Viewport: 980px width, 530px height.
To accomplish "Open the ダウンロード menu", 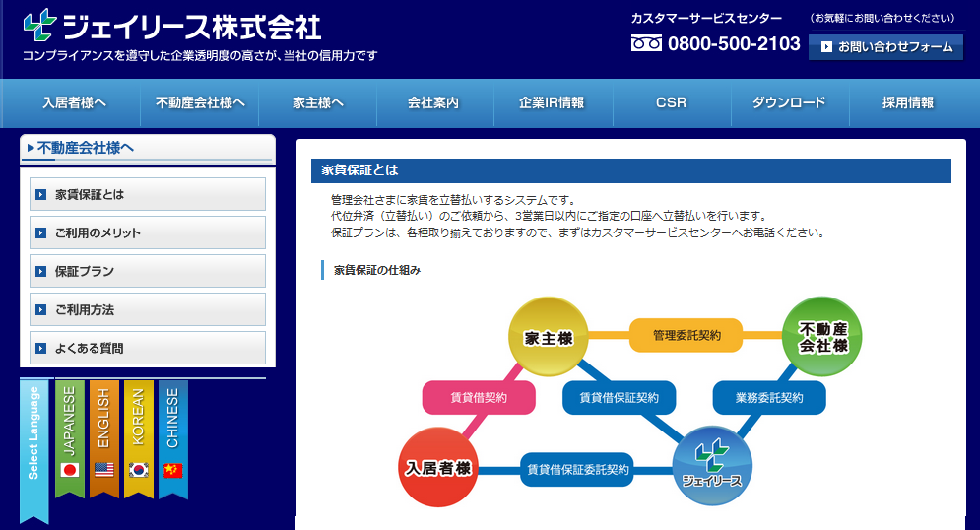I will tap(789, 103).
